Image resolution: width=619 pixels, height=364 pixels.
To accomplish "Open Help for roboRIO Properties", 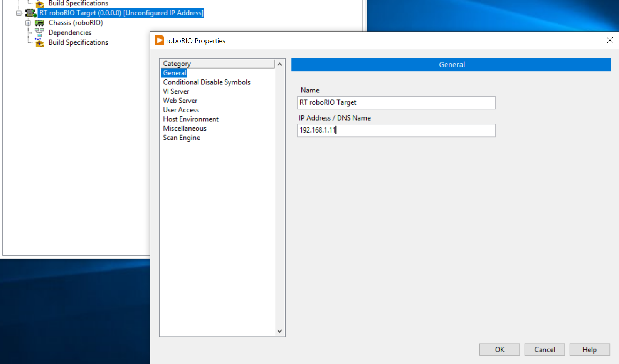I will coord(589,349).
